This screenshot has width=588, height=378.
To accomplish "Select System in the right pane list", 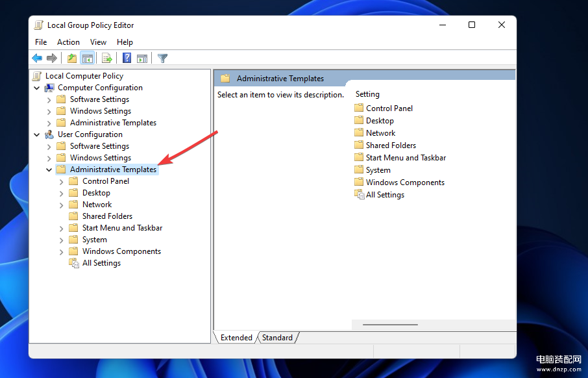I will point(378,170).
